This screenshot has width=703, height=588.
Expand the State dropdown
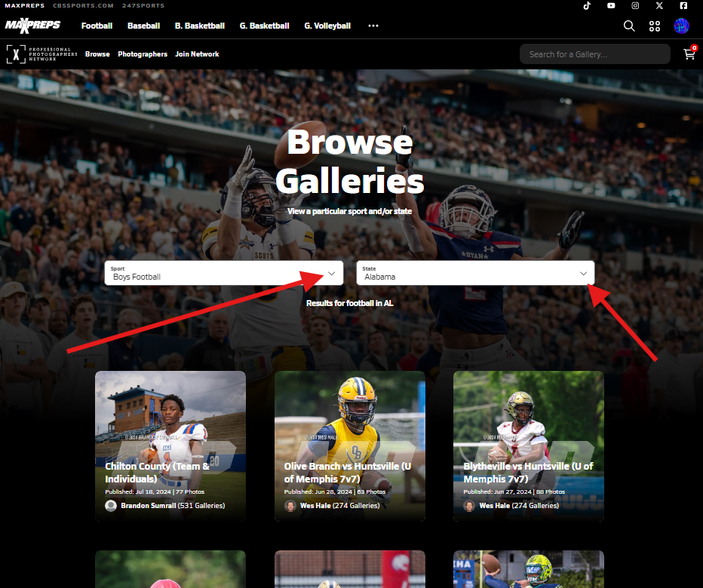(475, 273)
